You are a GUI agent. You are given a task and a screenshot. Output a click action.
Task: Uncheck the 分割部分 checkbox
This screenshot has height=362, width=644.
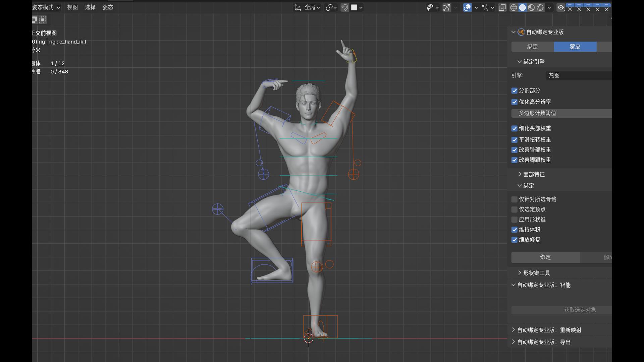(515, 90)
